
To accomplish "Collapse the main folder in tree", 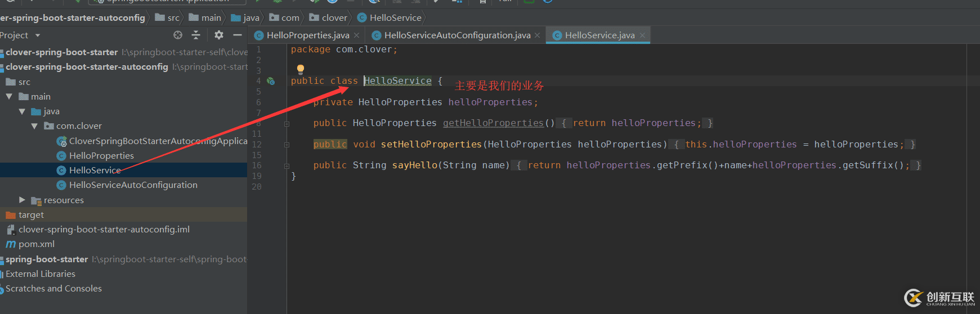I will 10,97.
